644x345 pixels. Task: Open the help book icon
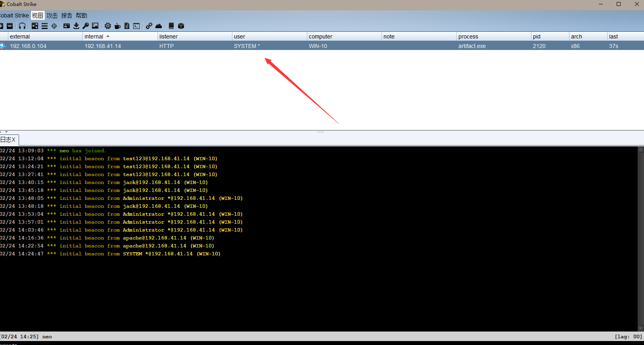pos(171,26)
